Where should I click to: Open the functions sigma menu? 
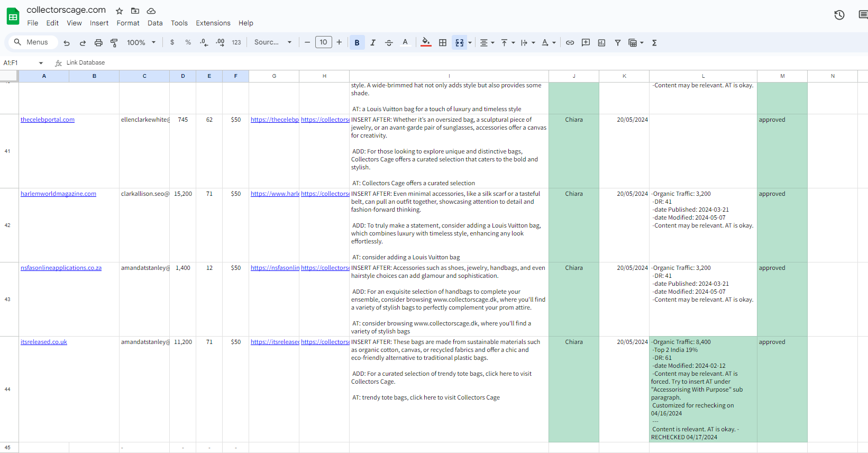[654, 43]
